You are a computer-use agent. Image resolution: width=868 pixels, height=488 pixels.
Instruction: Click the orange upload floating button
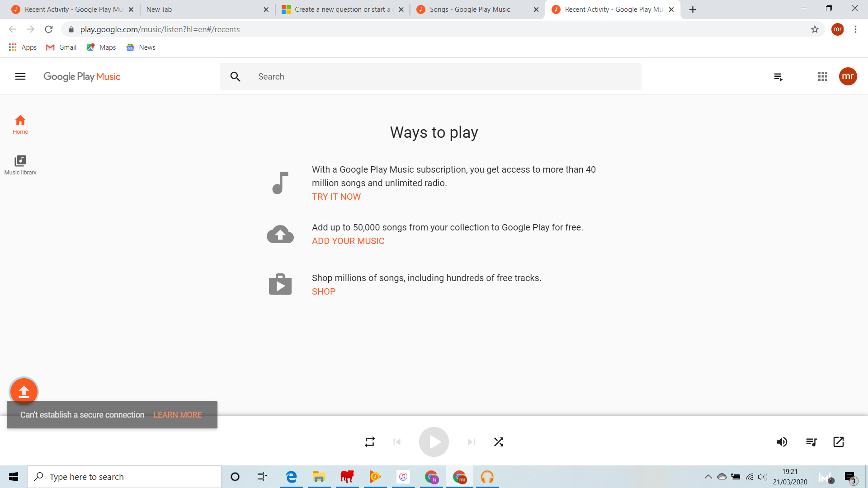24,391
